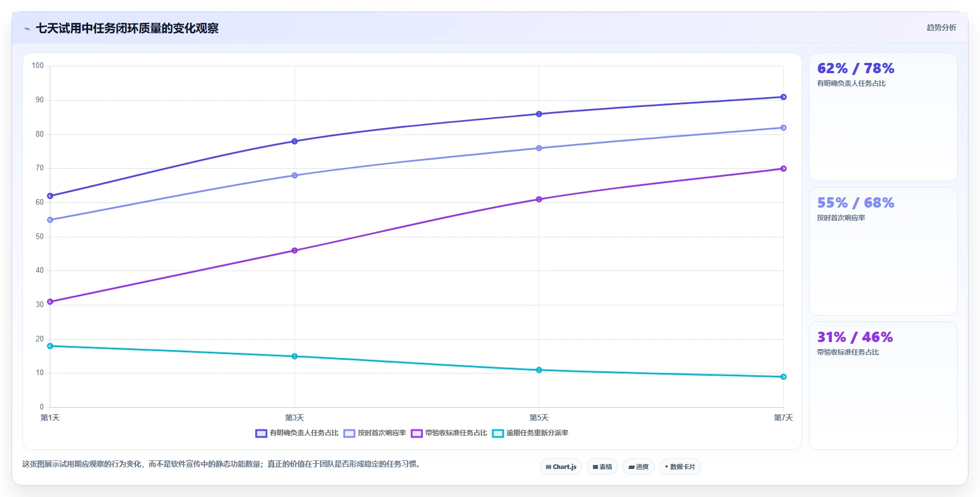The image size is (980, 497).
Task: Open the 趋势分析 label in header
Action: tap(941, 27)
